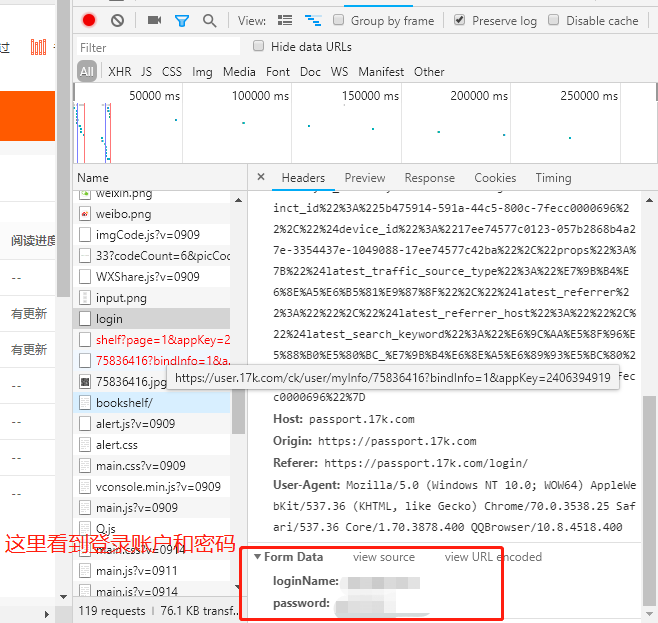The height and width of the screenshot is (623, 658).
Task: Click bookshelf/ document icon
Action: tap(85, 403)
